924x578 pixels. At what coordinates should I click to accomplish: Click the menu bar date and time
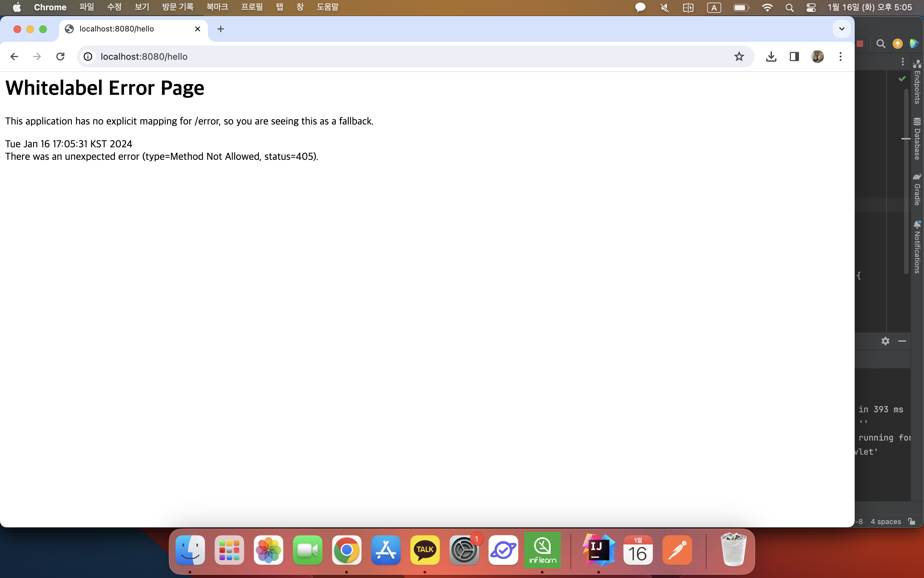(x=870, y=7)
